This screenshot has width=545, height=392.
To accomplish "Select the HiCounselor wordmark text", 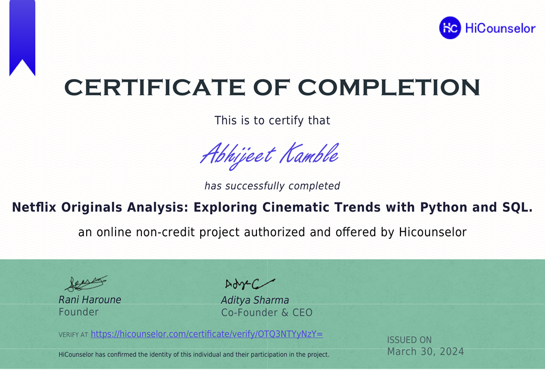I will click(x=499, y=28).
